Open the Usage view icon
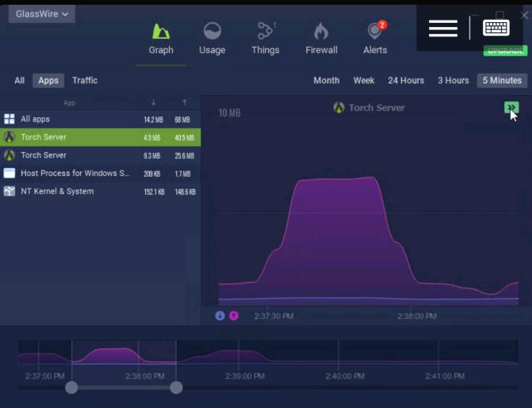Viewport: 532px width, 408px height. point(212,32)
